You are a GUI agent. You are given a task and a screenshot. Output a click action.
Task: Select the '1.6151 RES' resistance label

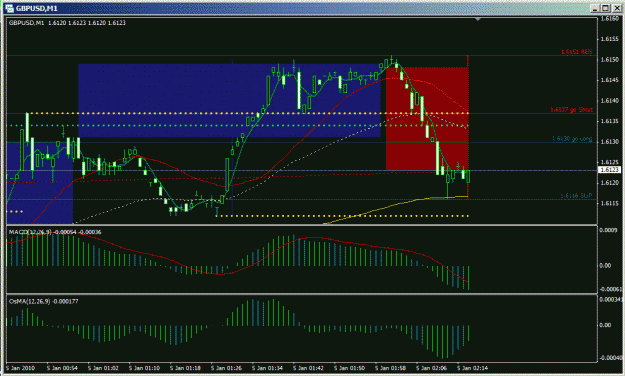tap(576, 52)
